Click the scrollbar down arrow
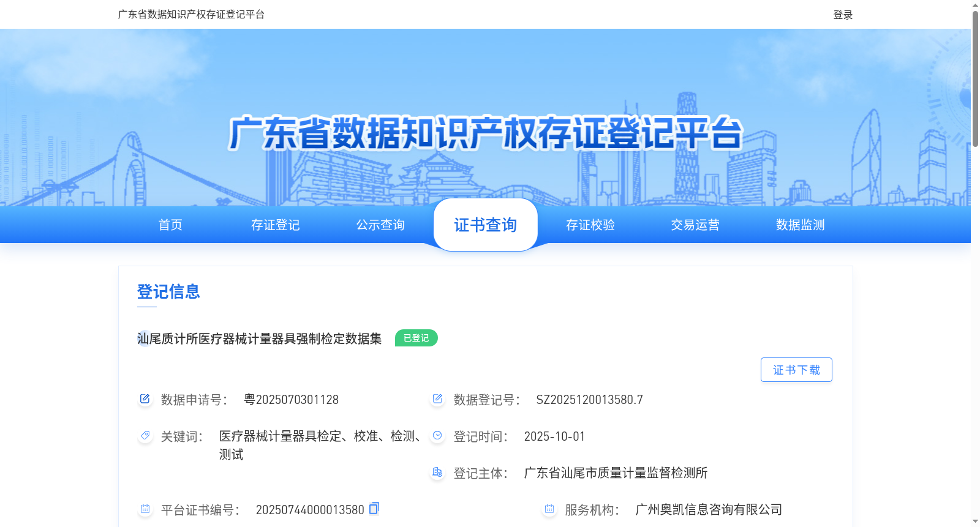This screenshot has height=527, width=980. 975,521
